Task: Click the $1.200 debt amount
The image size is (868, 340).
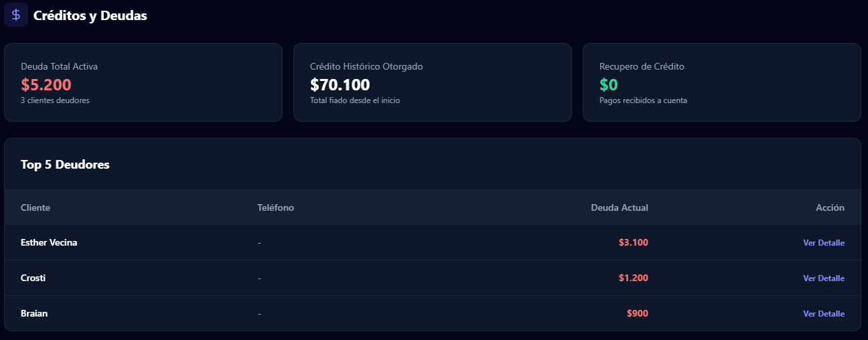Action: point(633,278)
